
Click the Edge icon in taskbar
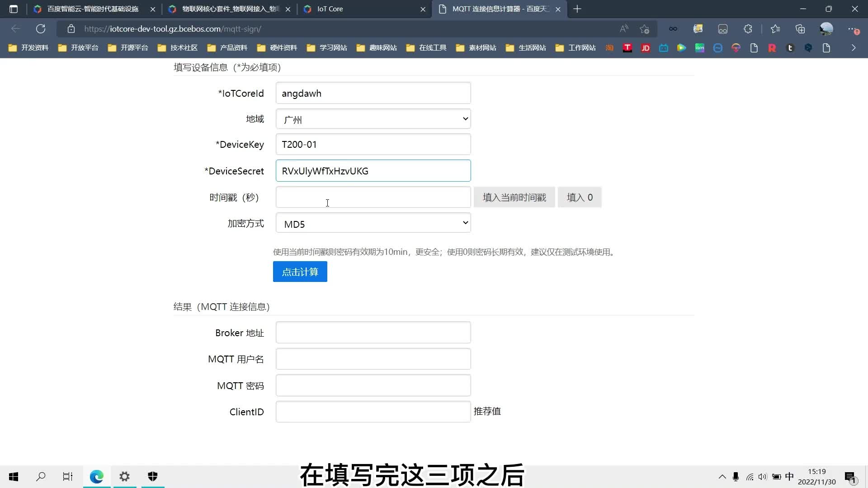[96, 477]
